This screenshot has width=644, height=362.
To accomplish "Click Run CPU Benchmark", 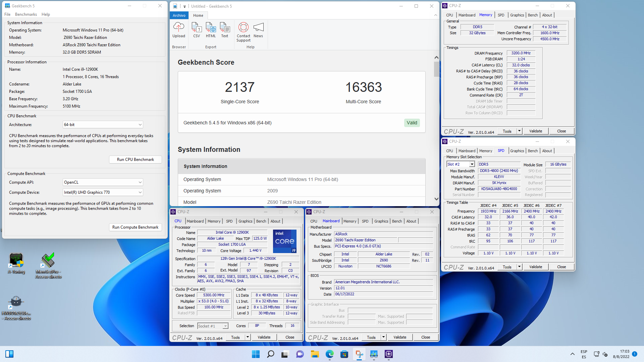I will click(x=136, y=160).
